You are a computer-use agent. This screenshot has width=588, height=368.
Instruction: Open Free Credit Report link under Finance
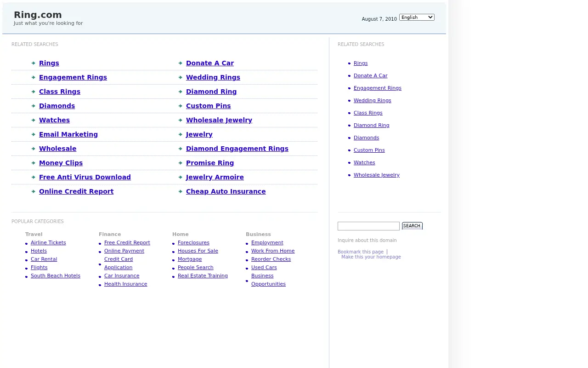pos(127,242)
